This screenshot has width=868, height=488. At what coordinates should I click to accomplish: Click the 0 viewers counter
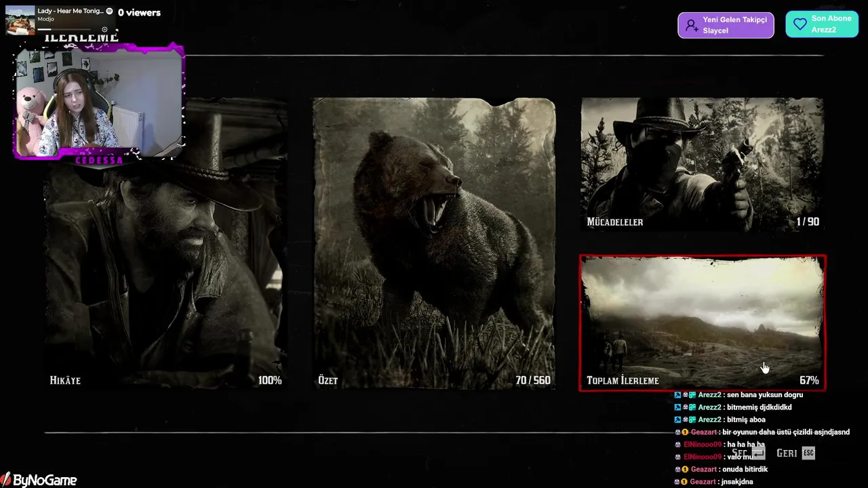tap(139, 12)
